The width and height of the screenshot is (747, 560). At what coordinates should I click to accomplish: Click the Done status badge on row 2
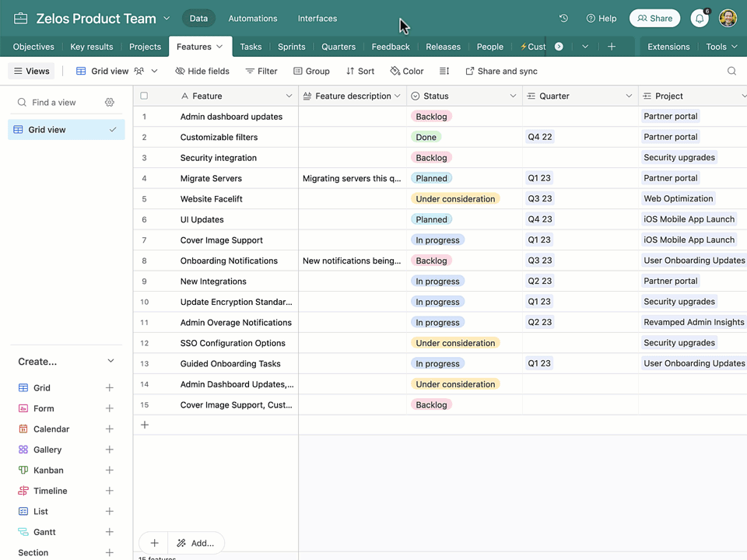(426, 136)
